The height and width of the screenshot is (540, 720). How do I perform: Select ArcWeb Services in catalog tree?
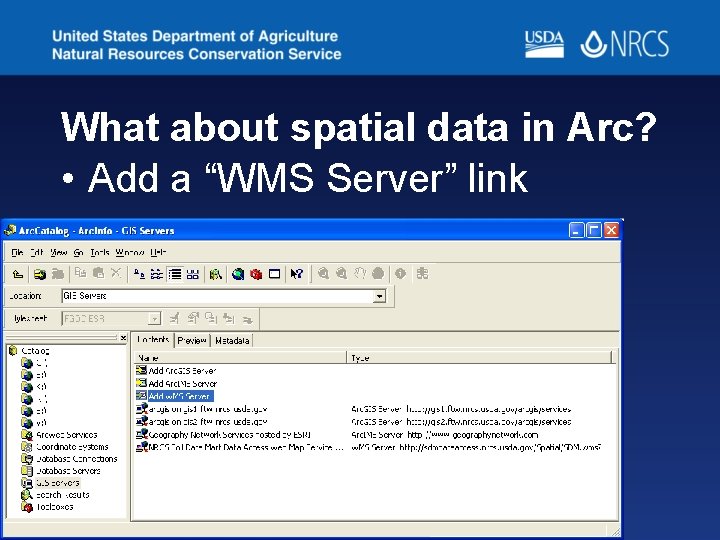coord(59,434)
